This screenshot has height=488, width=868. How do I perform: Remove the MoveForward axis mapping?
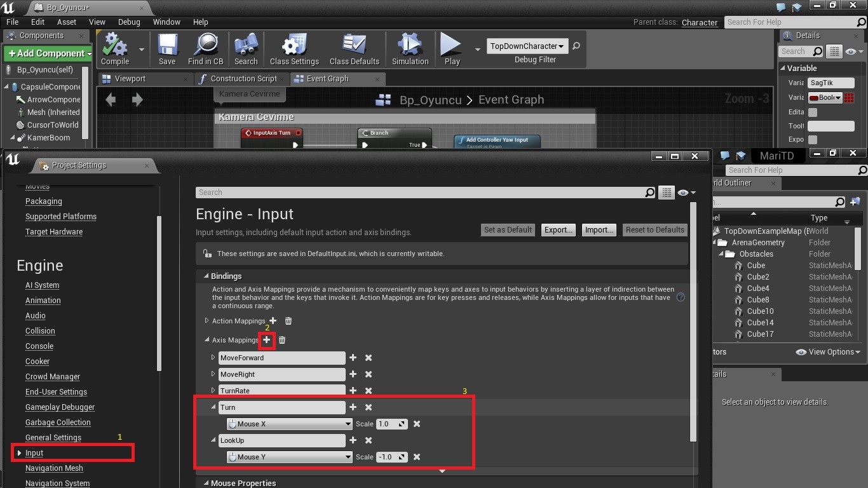tap(369, 358)
